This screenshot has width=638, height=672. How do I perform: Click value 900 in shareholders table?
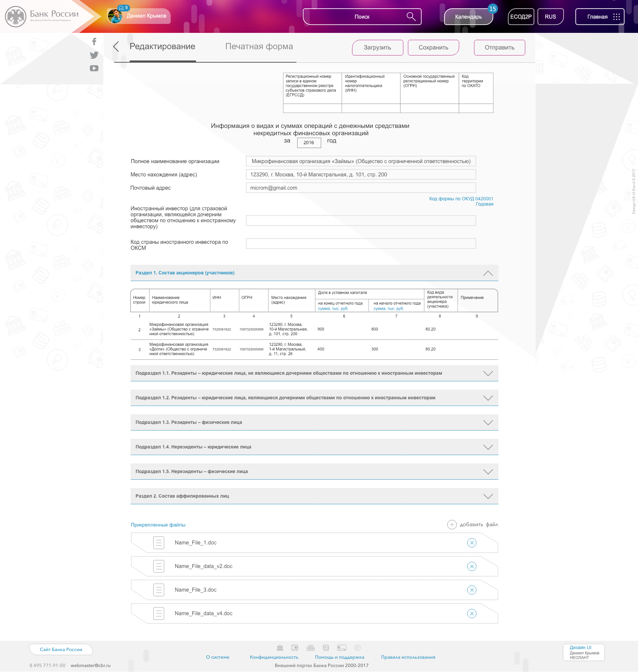point(321,330)
